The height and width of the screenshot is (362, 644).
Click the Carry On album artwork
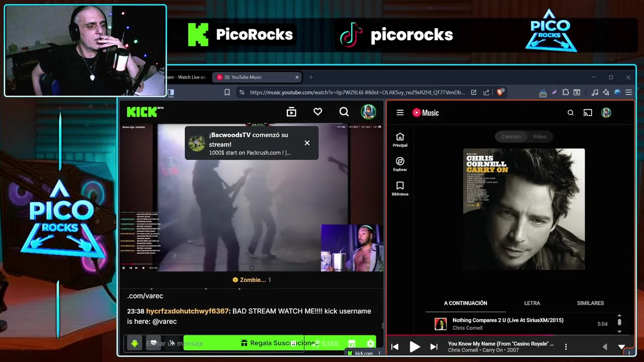click(524, 209)
